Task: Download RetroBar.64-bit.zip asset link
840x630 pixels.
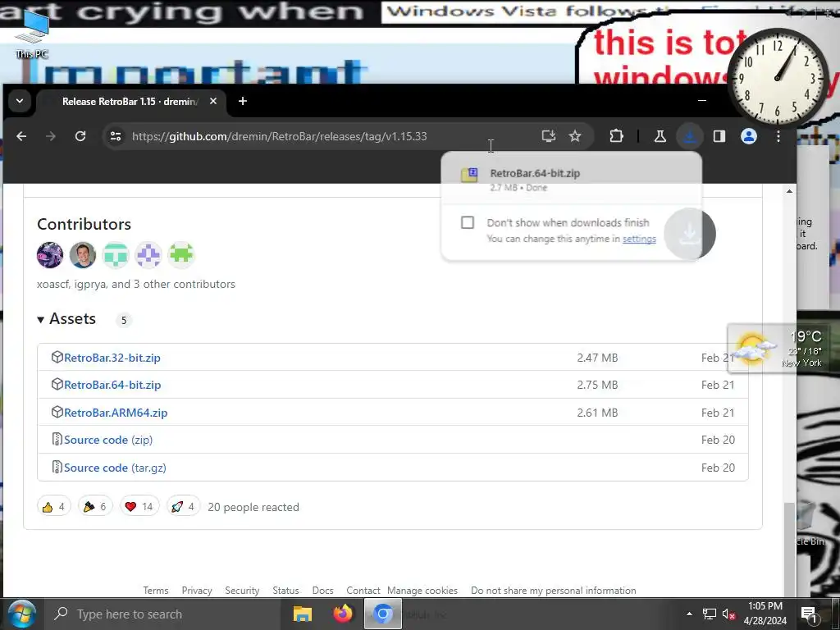Action: point(112,385)
